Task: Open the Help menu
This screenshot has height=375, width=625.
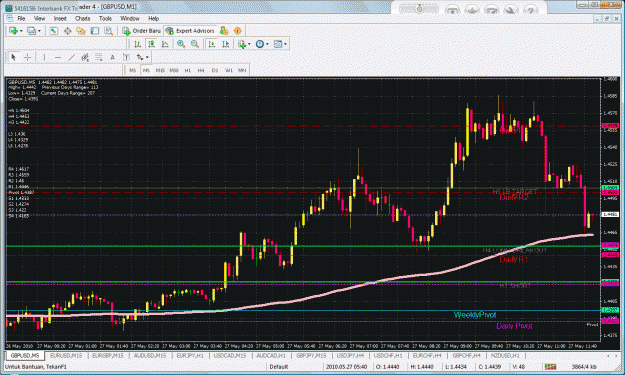Action: point(153,18)
